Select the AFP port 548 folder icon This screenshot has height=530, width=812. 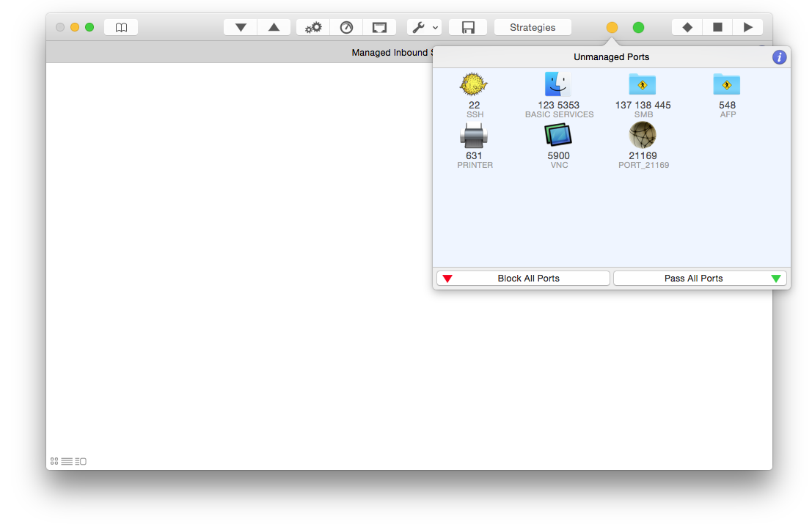727,84
